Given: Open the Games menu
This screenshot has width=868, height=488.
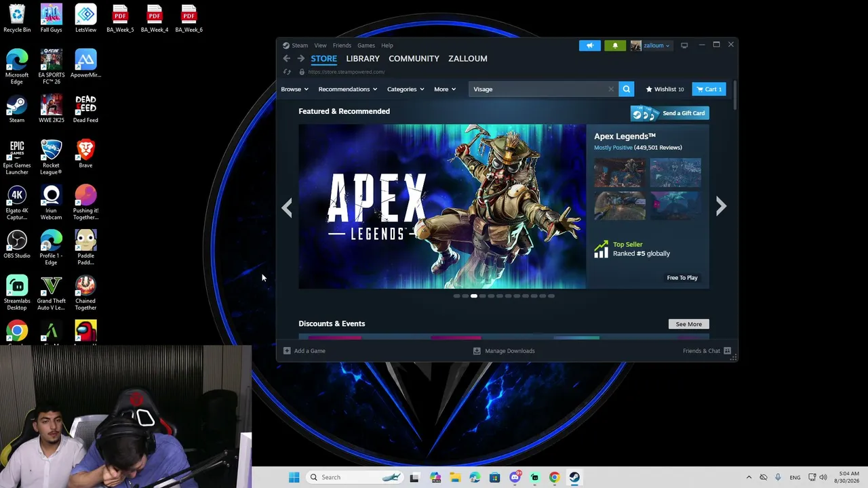Looking at the screenshot, I should pyautogui.click(x=366, y=45).
